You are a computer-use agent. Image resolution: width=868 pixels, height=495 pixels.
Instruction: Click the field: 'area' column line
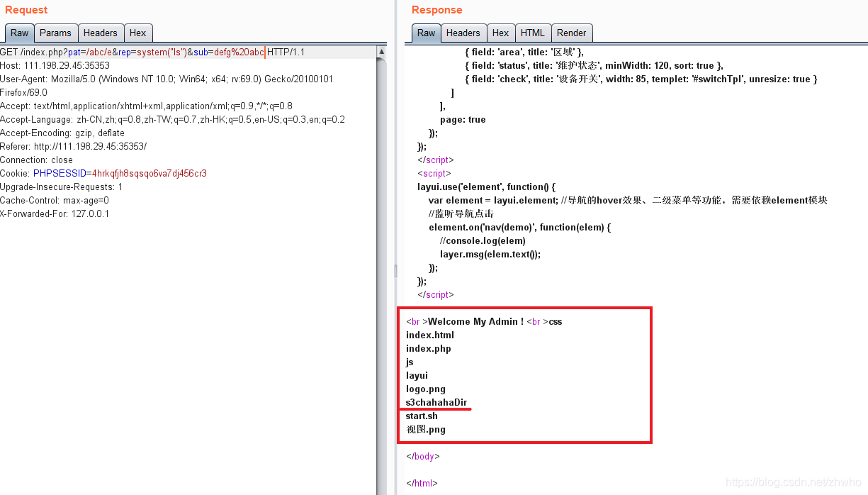[524, 52]
